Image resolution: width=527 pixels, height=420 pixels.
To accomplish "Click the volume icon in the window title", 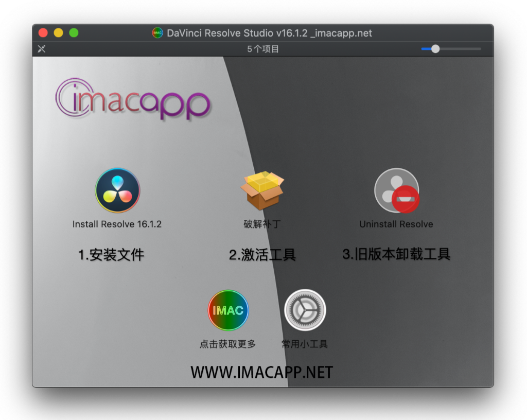I will tap(157, 33).
